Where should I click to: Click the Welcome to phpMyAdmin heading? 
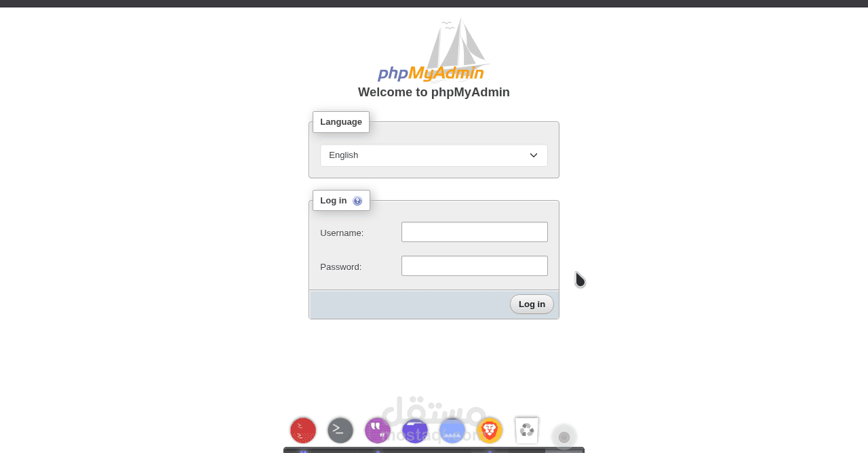[434, 92]
